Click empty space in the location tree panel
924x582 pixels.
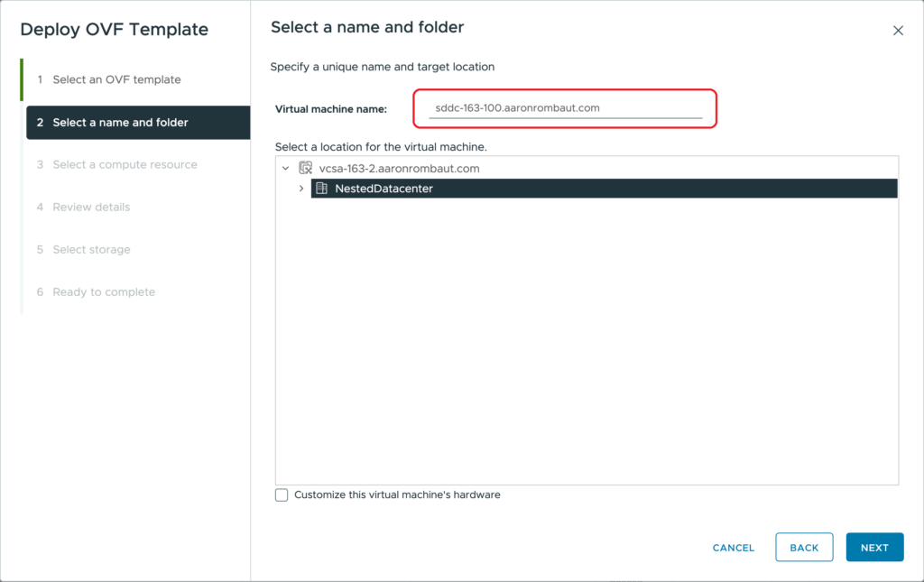click(587, 361)
